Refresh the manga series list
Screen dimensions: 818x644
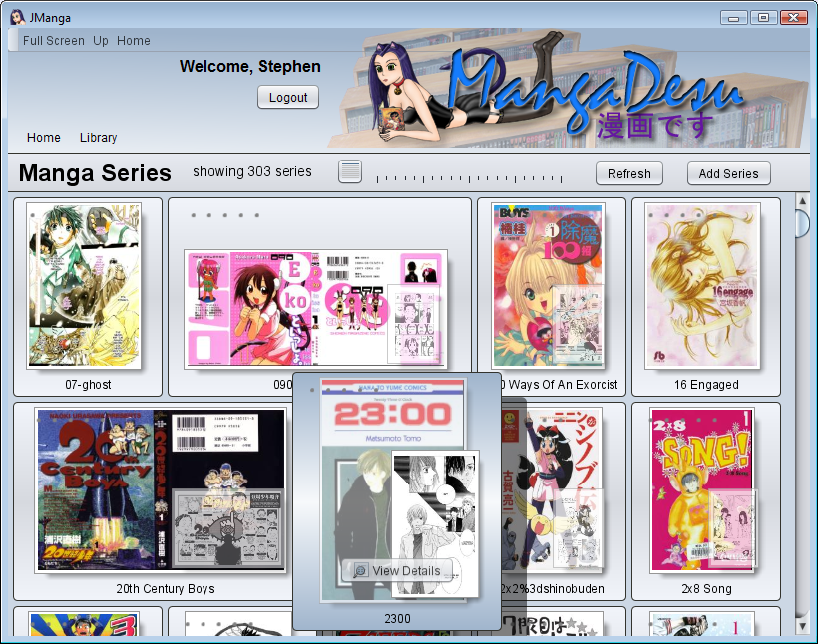(x=629, y=173)
